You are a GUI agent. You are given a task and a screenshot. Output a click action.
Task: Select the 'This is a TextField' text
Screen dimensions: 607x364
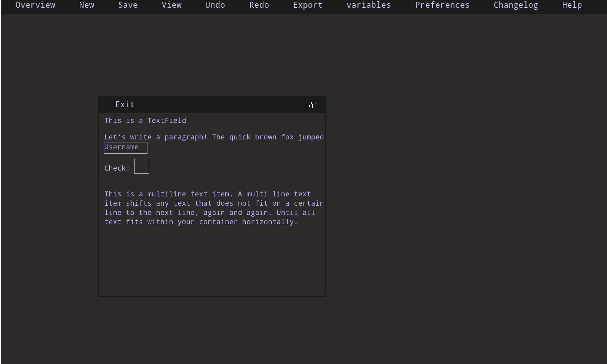(x=145, y=121)
